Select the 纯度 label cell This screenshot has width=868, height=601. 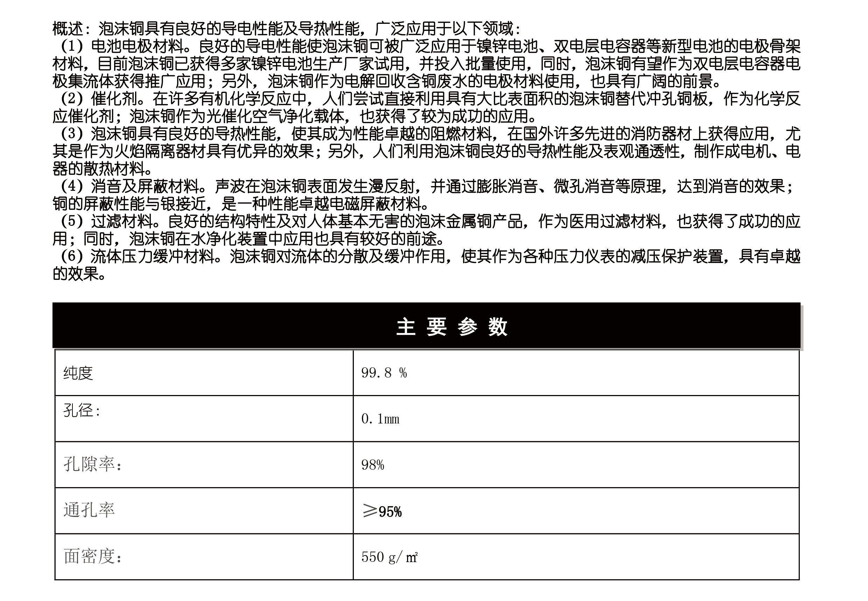(204, 373)
